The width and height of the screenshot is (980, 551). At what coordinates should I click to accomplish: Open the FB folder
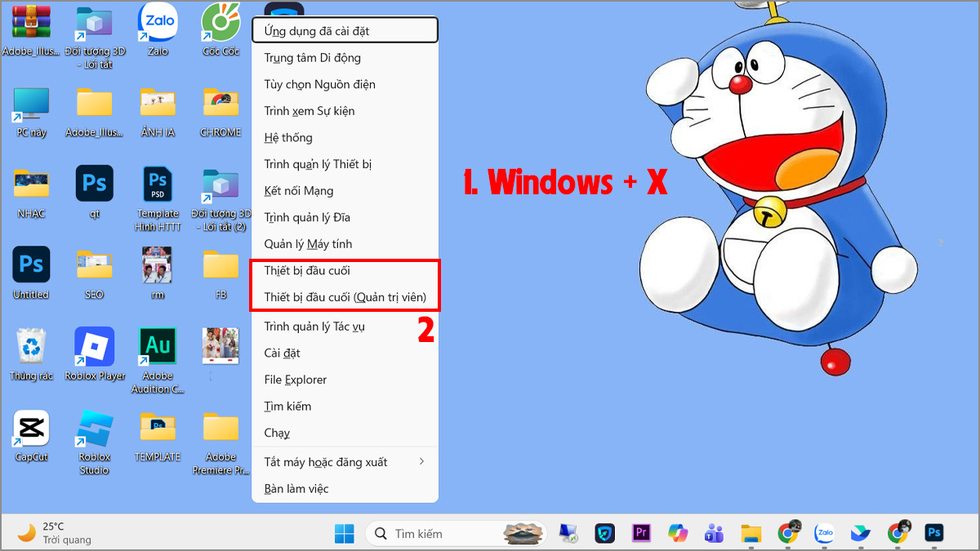click(220, 274)
